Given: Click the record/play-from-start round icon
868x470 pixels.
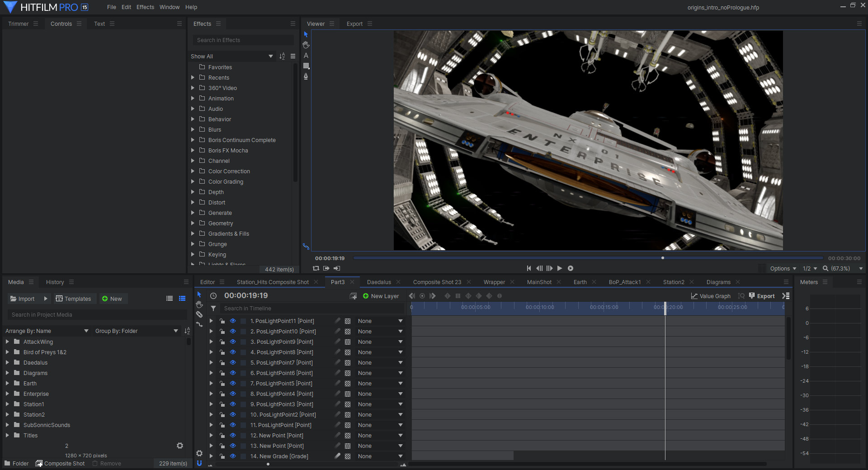Looking at the screenshot, I should tap(571, 268).
